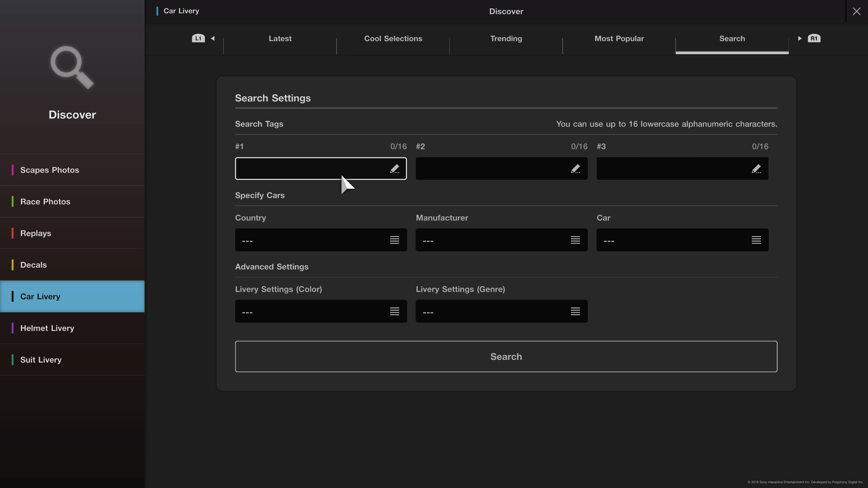Image resolution: width=868 pixels, height=488 pixels.
Task: Expand the Livery Settings (Genre) dropdown
Action: click(x=502, y=311)
